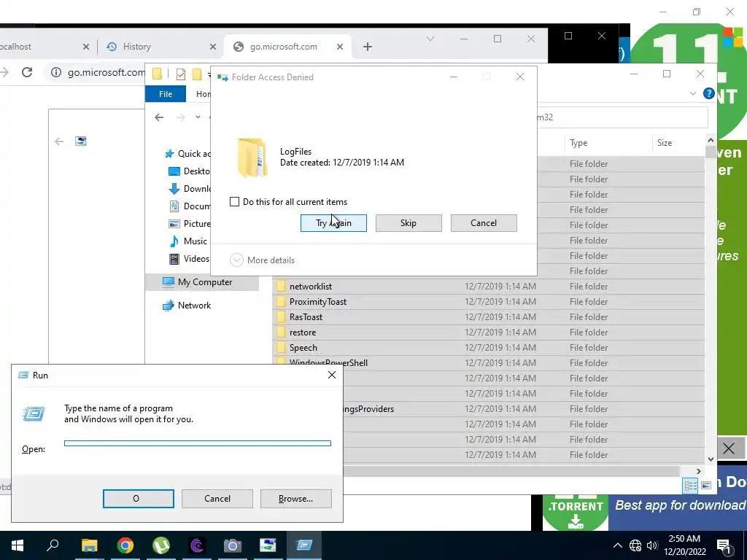The image size is (747, 560).
Task: Select the networklist folder
Action: click(x=311, y=286)
